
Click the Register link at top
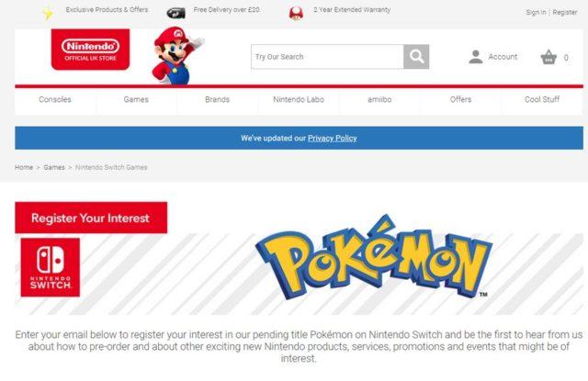pyautogui.click(x=565, y=12)
